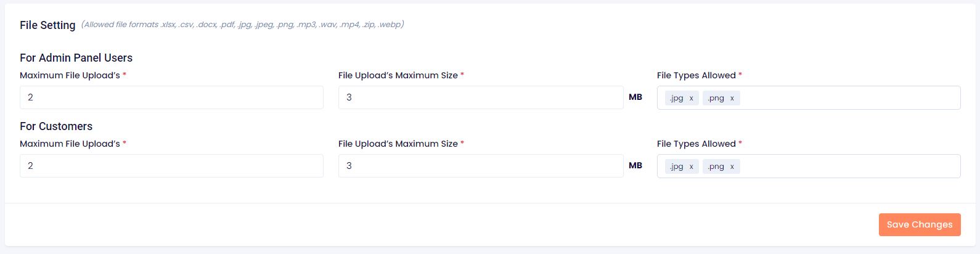Click Save Changes button
This screenshot has height=254, width=980.
tap(920, 224)
